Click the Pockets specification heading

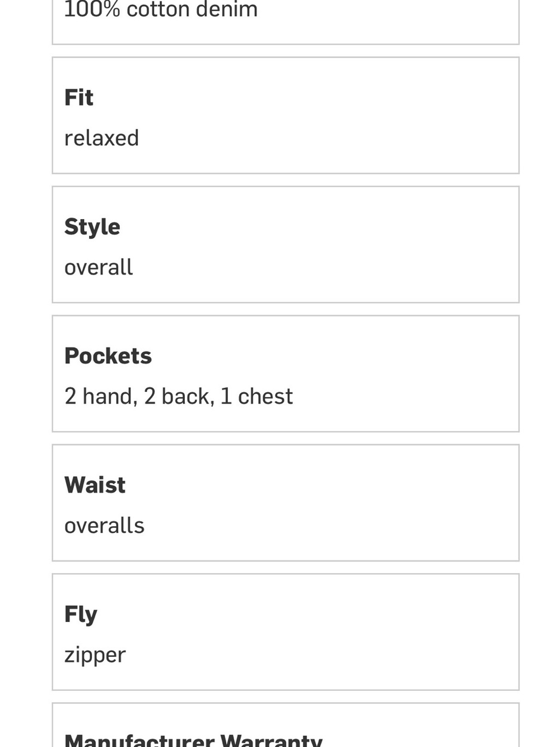point(108,356)
